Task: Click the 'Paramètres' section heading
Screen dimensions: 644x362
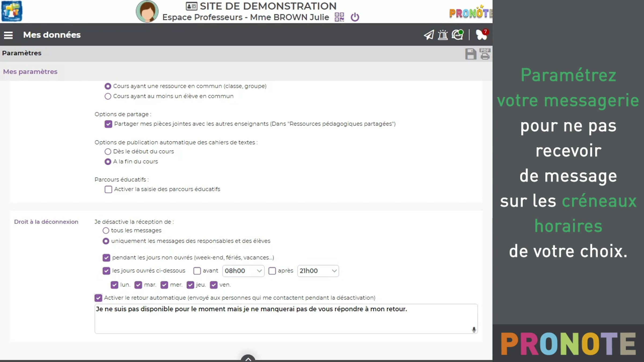Action: click(22, 53)
